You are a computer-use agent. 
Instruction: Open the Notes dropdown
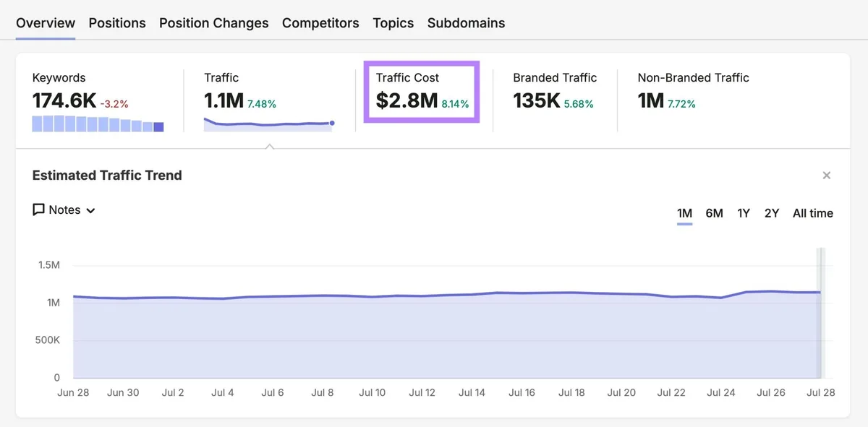64,210
